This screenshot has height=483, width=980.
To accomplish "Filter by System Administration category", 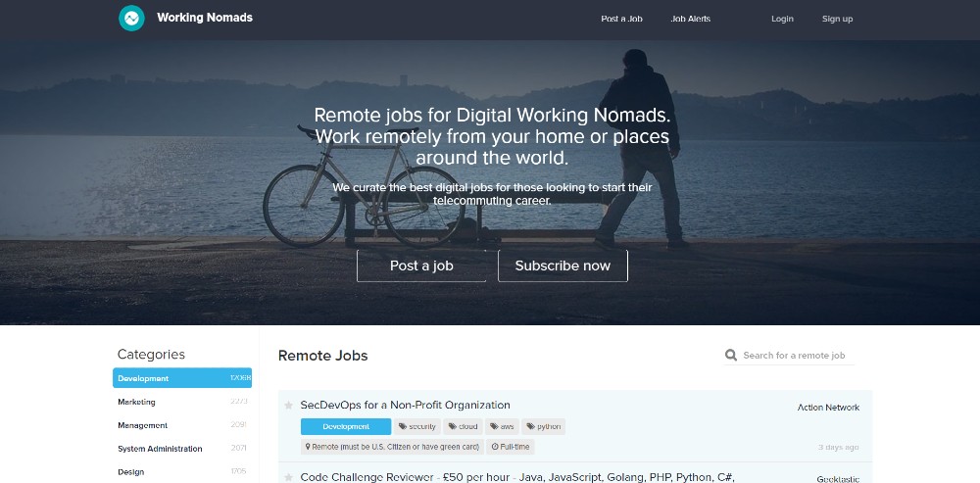I will 160,449.
